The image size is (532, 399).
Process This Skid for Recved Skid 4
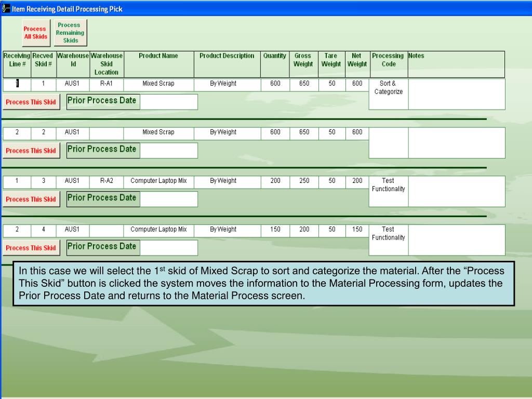click(x=31, y=248)
